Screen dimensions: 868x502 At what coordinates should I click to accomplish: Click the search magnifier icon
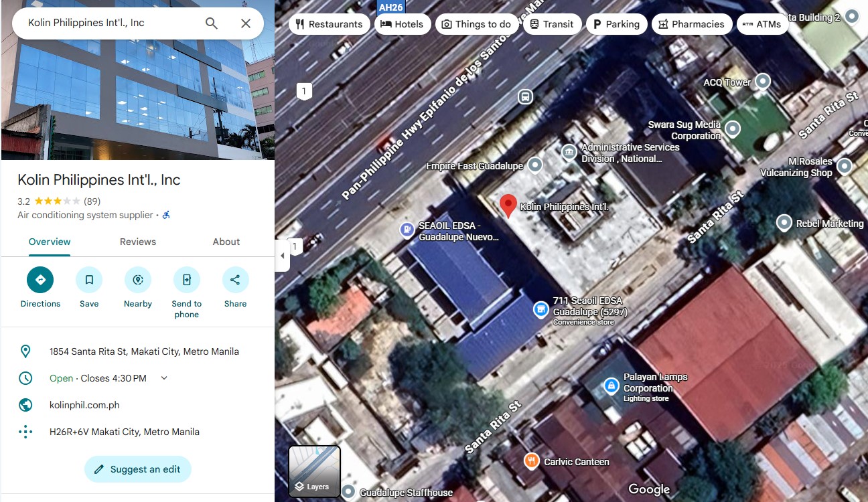coord(212,23)
